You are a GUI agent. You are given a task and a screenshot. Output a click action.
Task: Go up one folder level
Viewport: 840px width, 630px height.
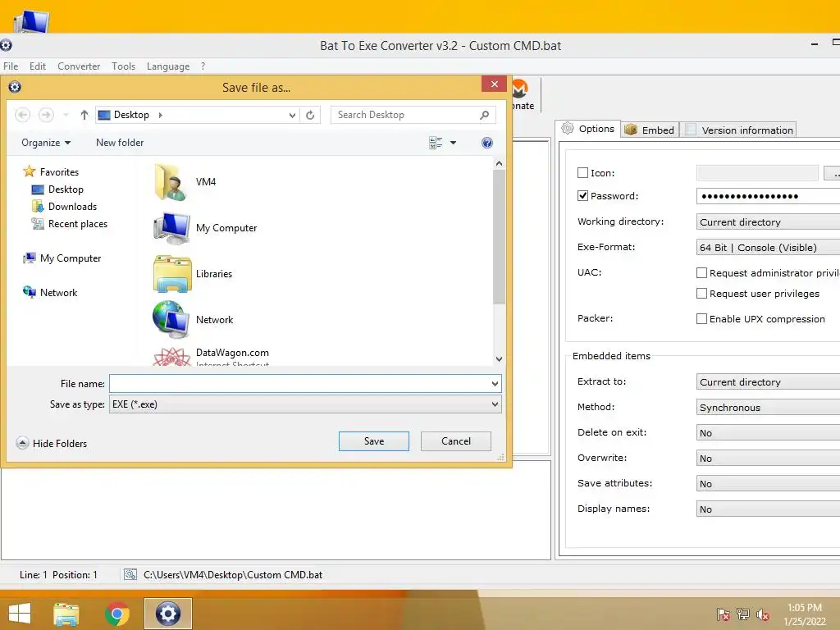[84, 115]
